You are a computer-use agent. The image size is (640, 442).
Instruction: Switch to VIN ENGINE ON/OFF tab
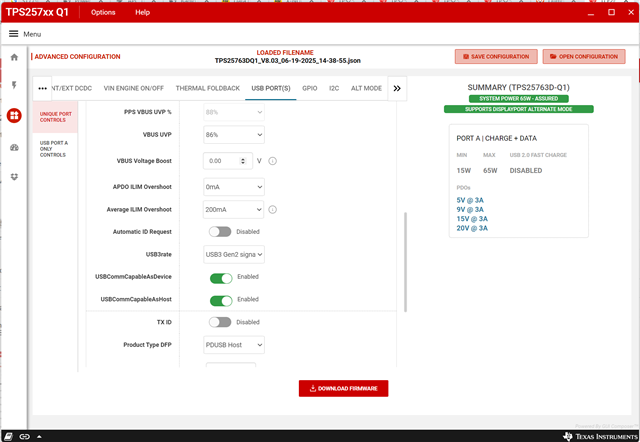pyautogui.click(x=133, y=88)
